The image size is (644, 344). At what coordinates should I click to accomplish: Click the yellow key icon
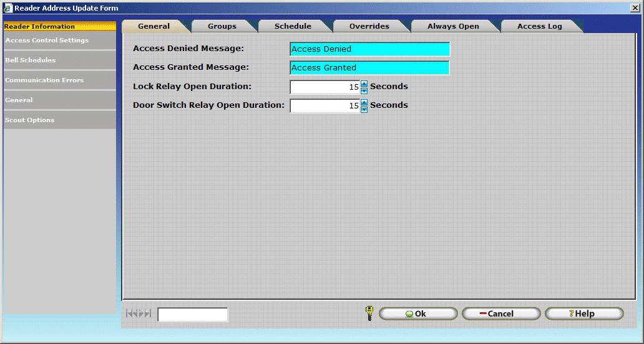369,313
